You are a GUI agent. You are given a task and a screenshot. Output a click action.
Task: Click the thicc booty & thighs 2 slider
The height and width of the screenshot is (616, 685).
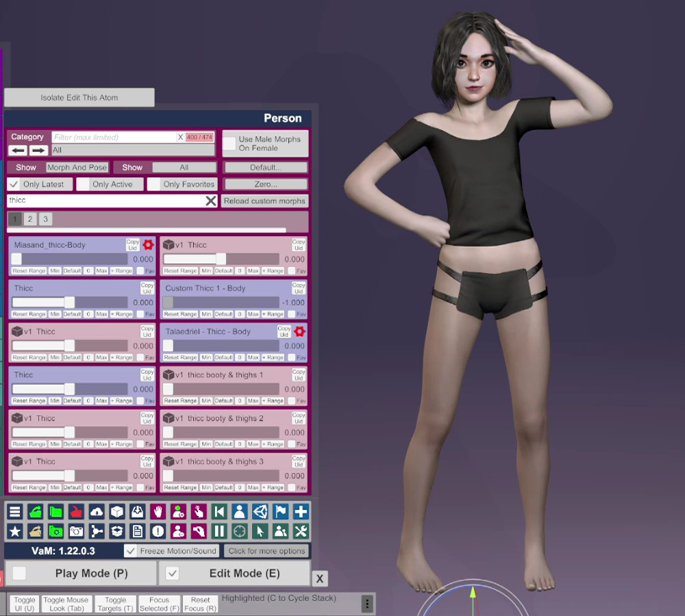[x=221, y=432]
